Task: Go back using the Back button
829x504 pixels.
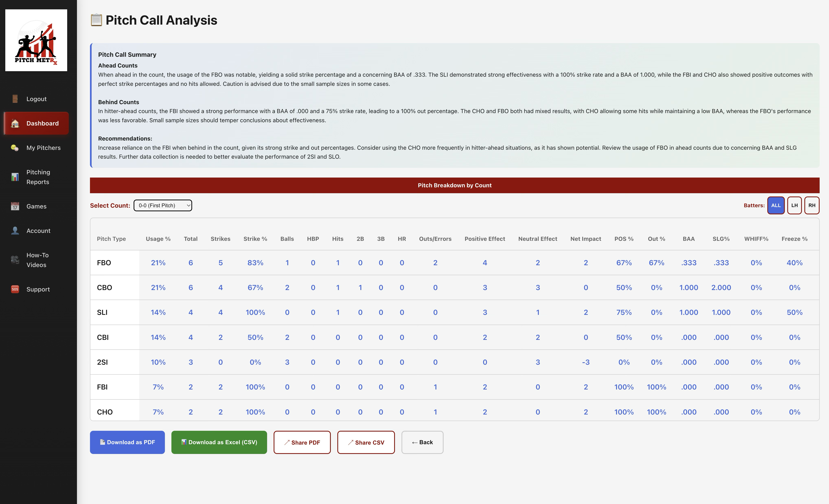Action: tap(422, 442)
